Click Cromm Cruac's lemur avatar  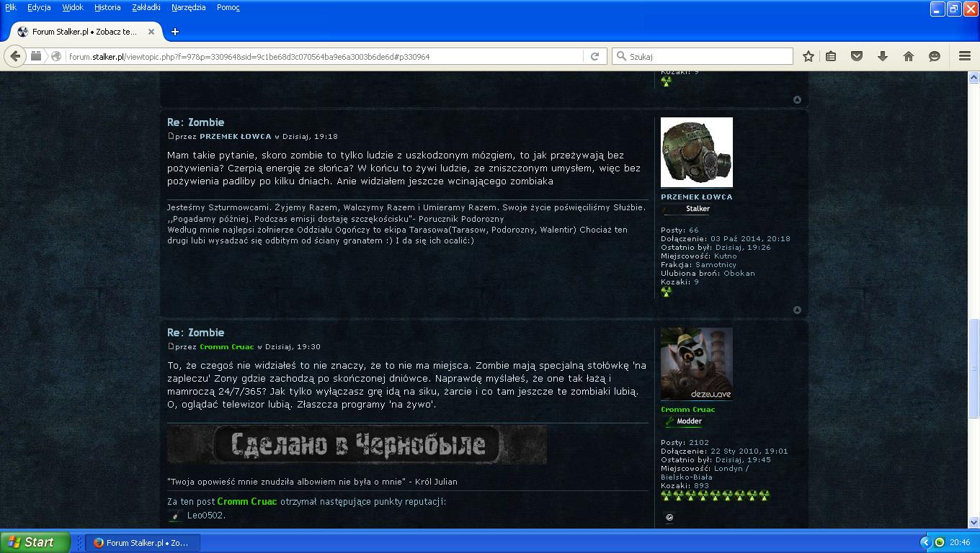tap(697, 364)
